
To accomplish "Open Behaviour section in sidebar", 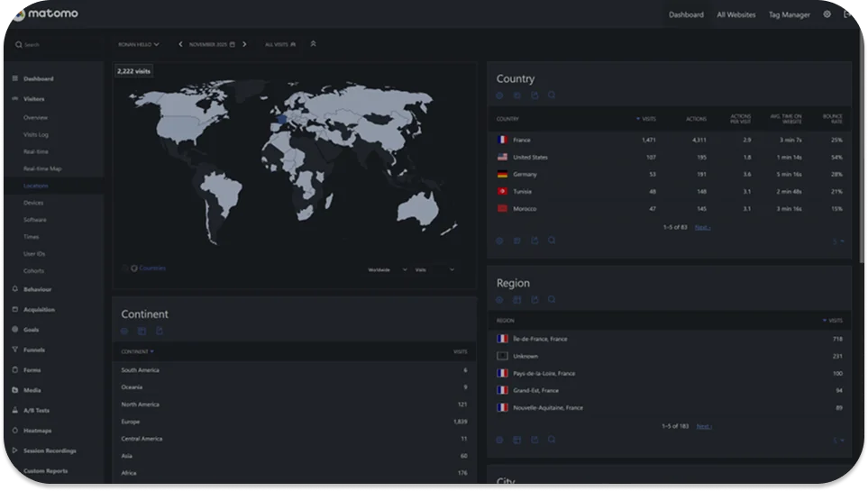I will click(37, 289).
